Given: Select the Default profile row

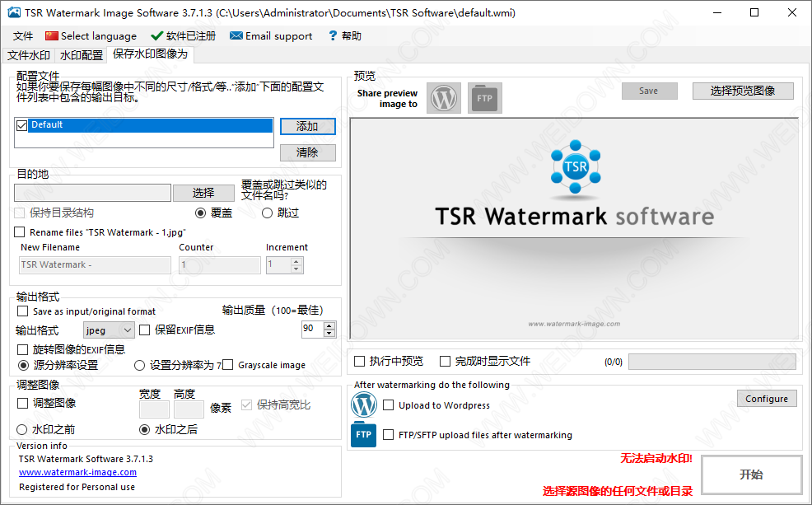Looking at the screenshot, I should [150, 125].
